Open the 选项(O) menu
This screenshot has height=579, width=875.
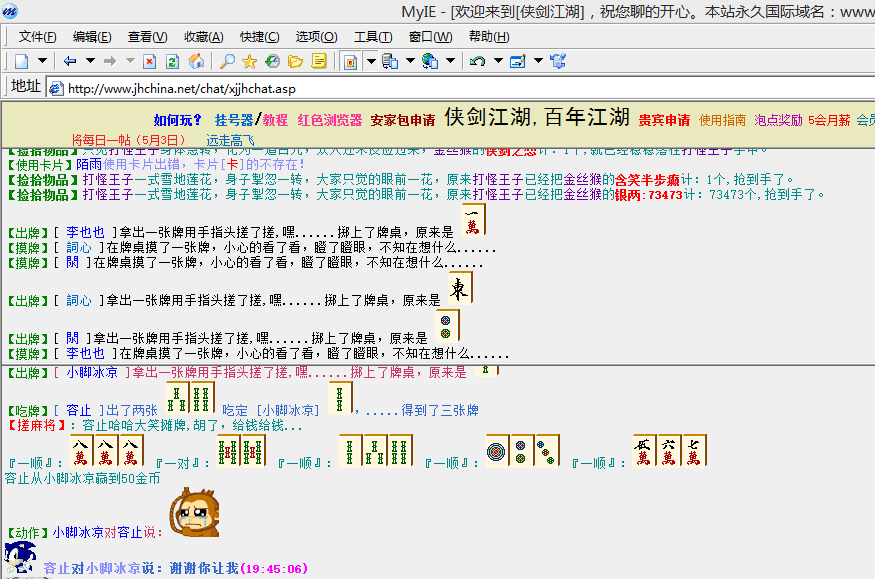[x=316, y=37]
